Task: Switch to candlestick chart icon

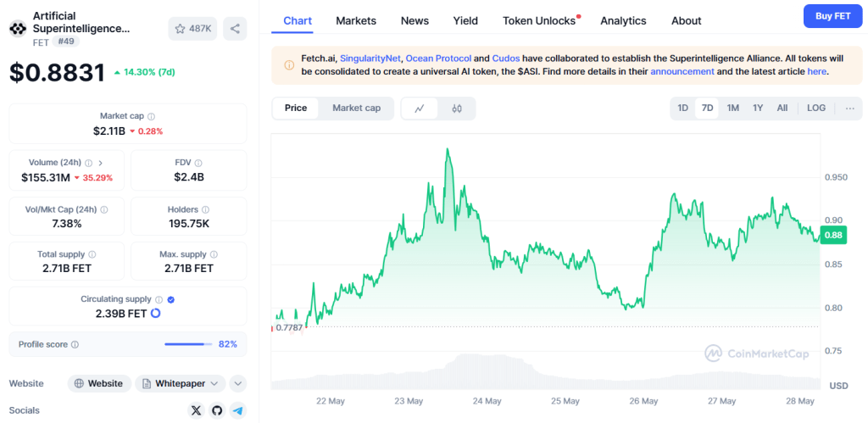Action: [x=457, y=109]
